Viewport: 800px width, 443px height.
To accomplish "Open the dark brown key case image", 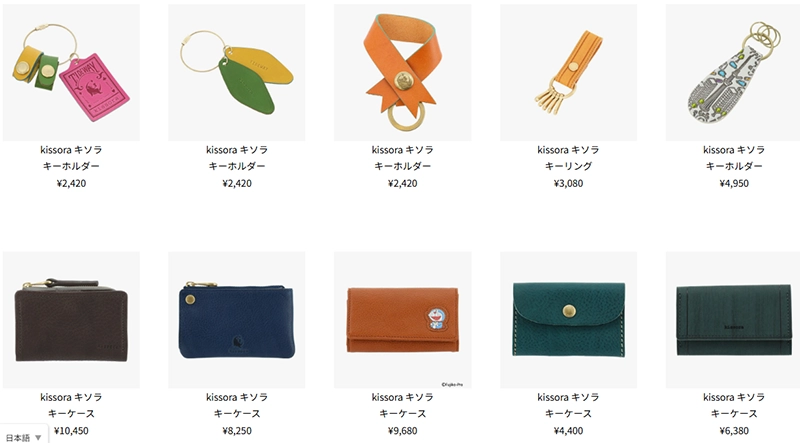I will pos(71,319).
